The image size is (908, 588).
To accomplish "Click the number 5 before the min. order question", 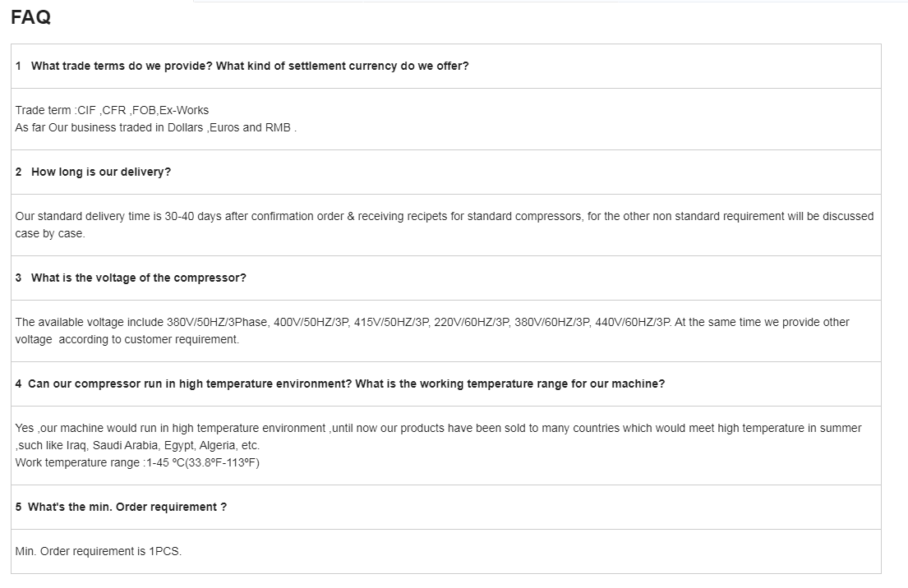I will (19, 507).
